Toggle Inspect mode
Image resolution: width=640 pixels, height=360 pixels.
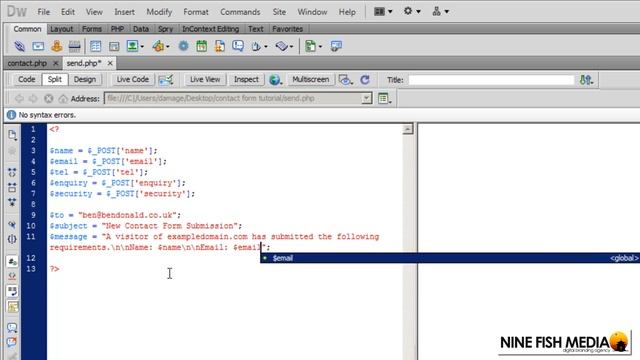click(x=246, y=79)
